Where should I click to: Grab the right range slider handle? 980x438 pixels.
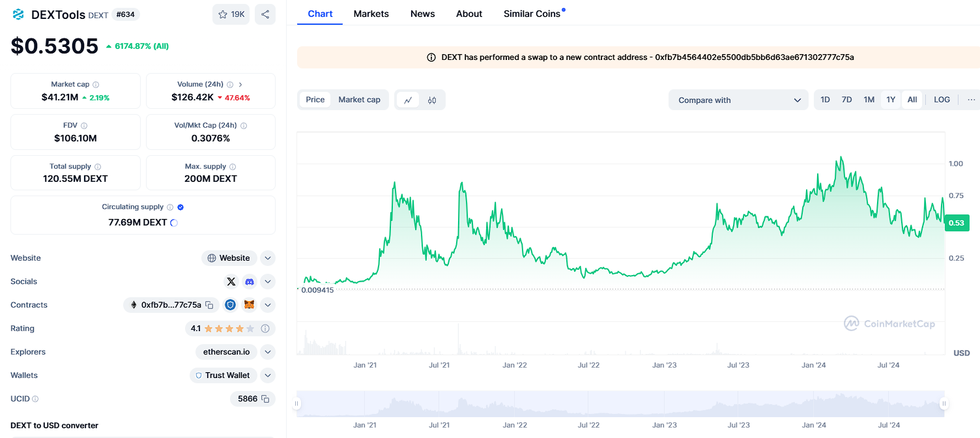click(944, 404)
